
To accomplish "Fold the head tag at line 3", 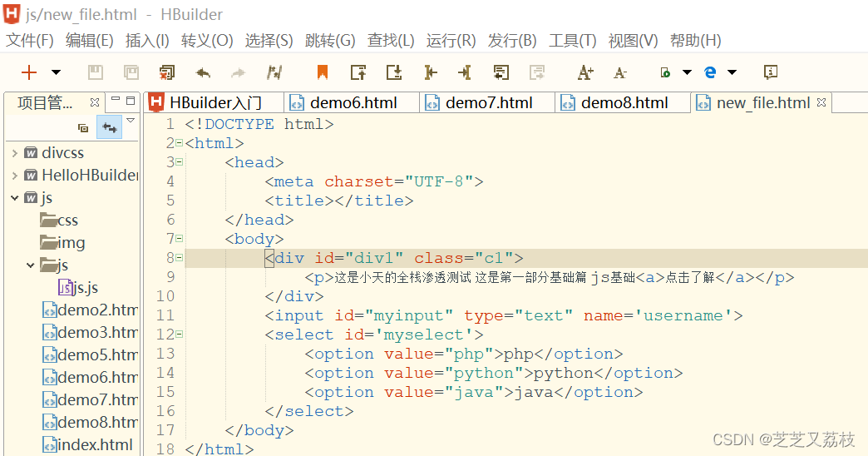I will pos(179,162).
